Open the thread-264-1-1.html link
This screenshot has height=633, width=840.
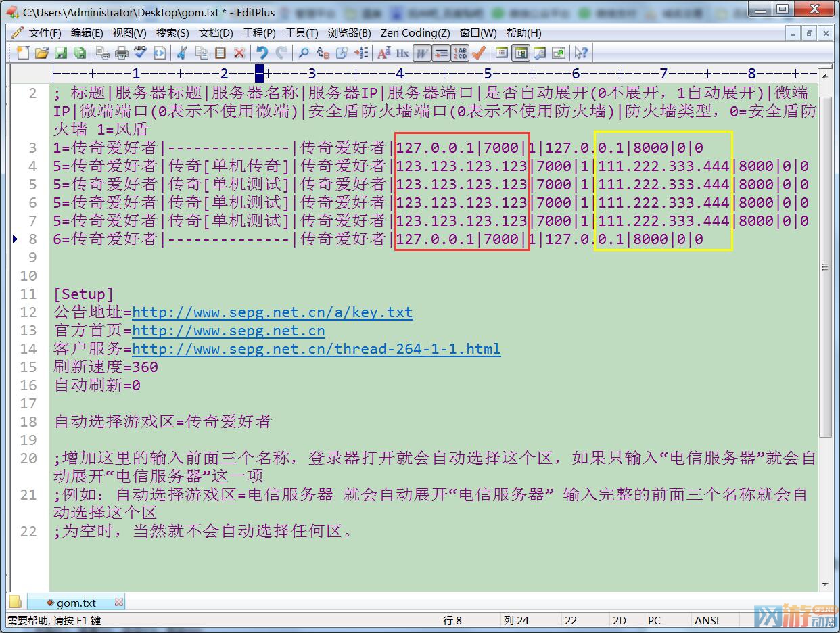pyautogui.click(x=316, y=349)
